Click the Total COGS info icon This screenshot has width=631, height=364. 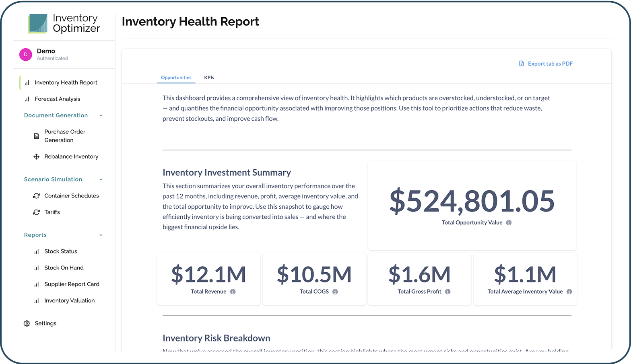(335, 292)
